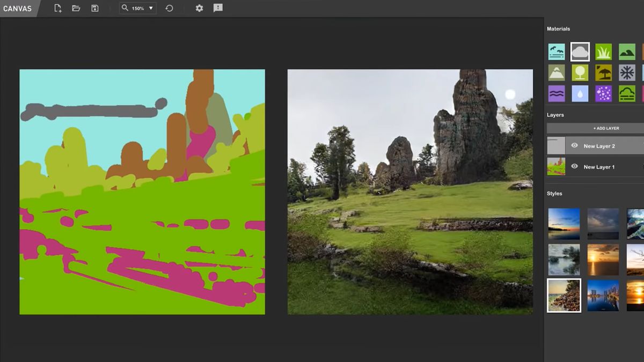Click the New File icon

coord(57,8)
